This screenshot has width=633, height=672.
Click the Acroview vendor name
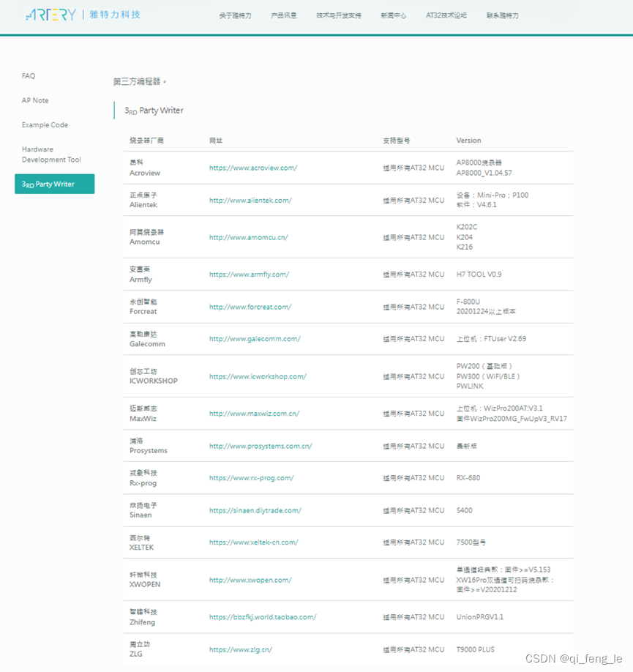pos(145,173)
